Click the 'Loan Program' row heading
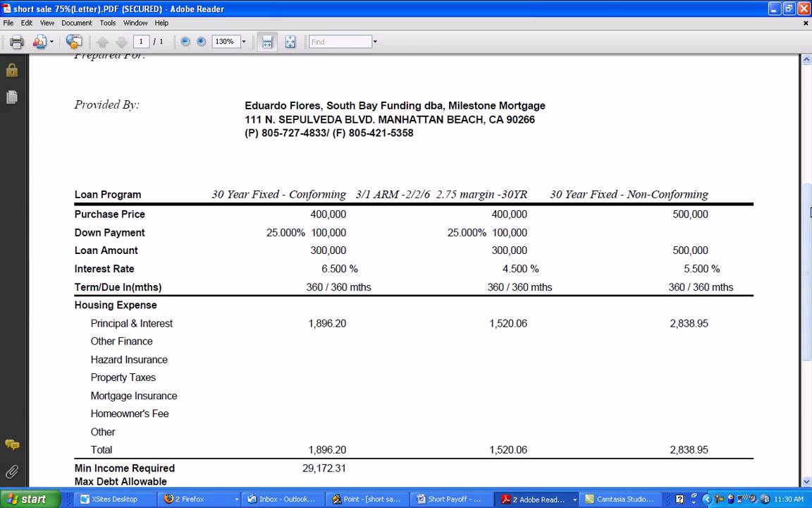 108,195
